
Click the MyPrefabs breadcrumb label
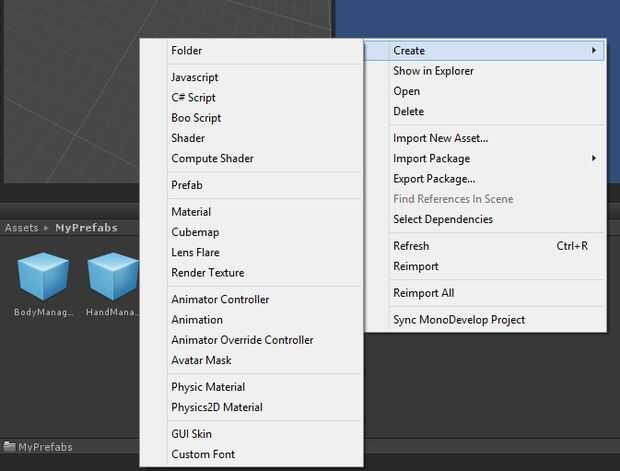click(86, 228)
